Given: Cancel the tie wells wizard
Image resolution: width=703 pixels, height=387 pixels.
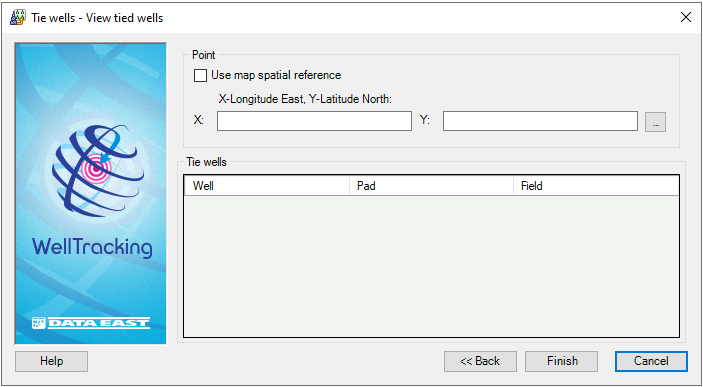Looking at the screenshot, I should (651, 361).
